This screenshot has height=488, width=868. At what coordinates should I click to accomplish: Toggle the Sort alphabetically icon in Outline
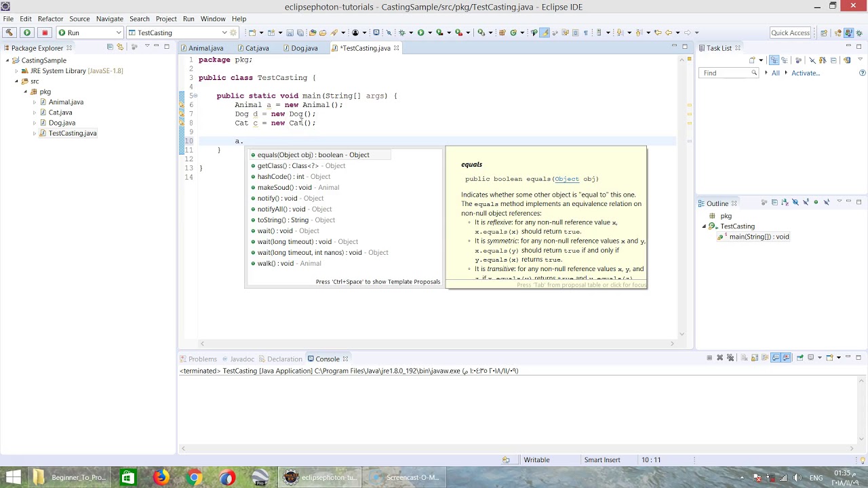[785, 202]
